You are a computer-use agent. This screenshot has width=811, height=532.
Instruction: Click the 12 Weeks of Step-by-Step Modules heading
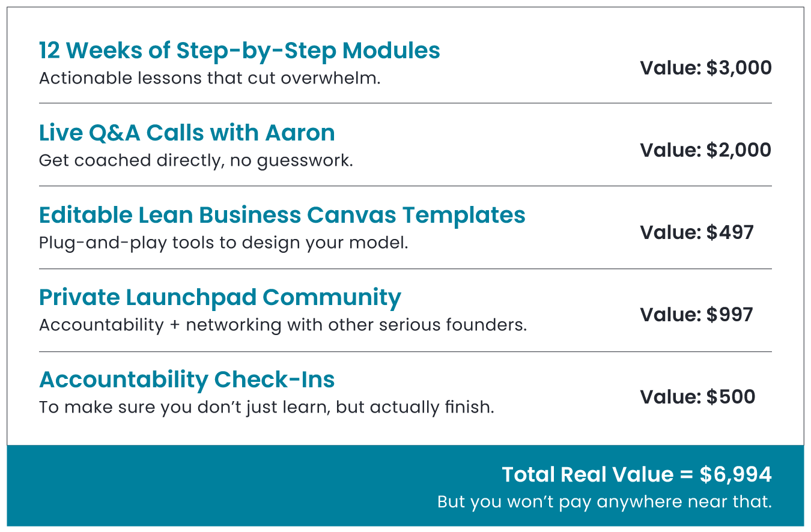pyautogui.click(x=239, y=52)
